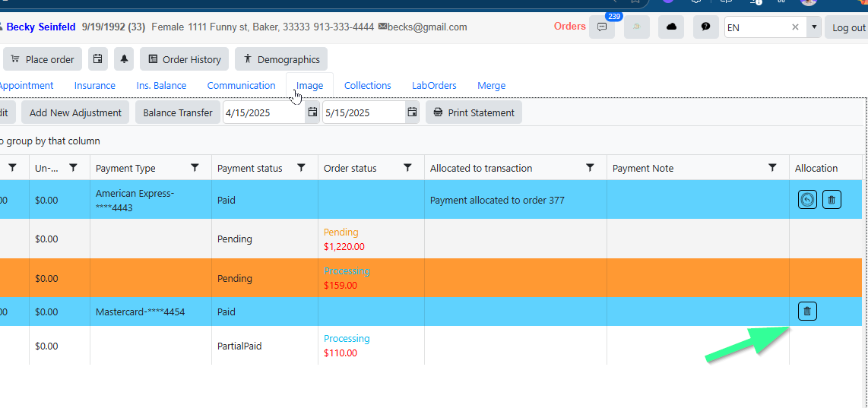
Task: Click patient name Becky Seinfeld
Action: 41,27
